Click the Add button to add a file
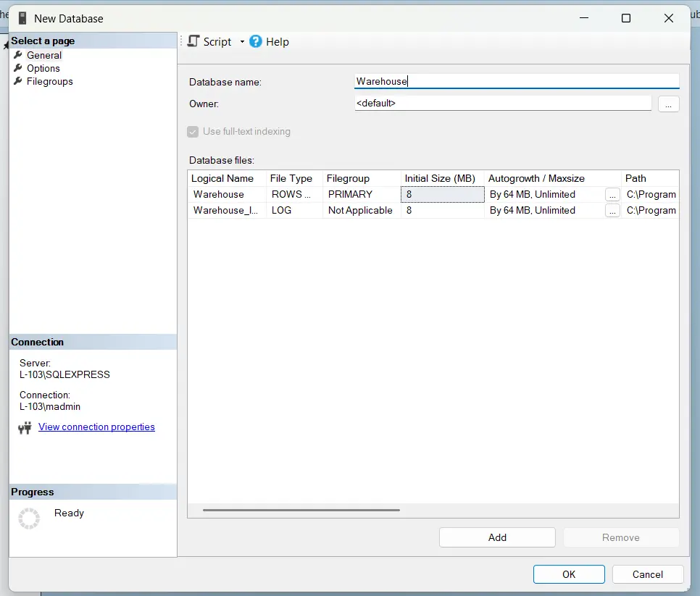Viewport: 700px width, 596px height. [497, 537]
